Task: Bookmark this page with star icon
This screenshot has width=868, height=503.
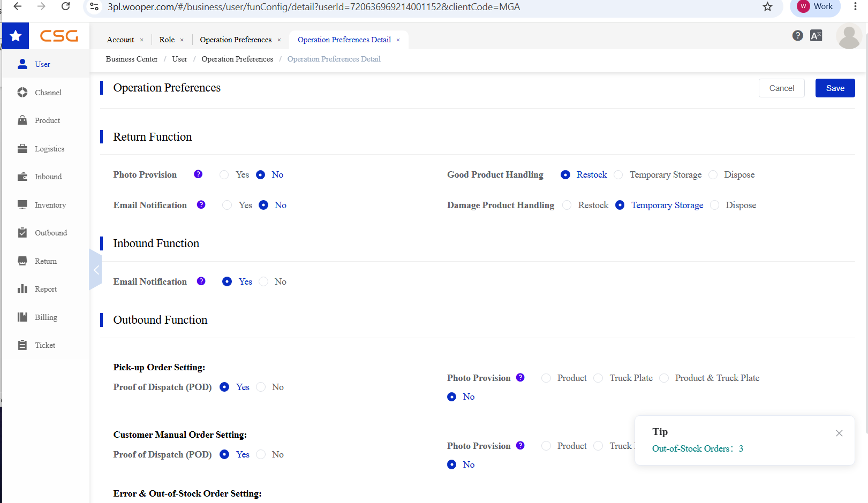Action: (767, 6)
